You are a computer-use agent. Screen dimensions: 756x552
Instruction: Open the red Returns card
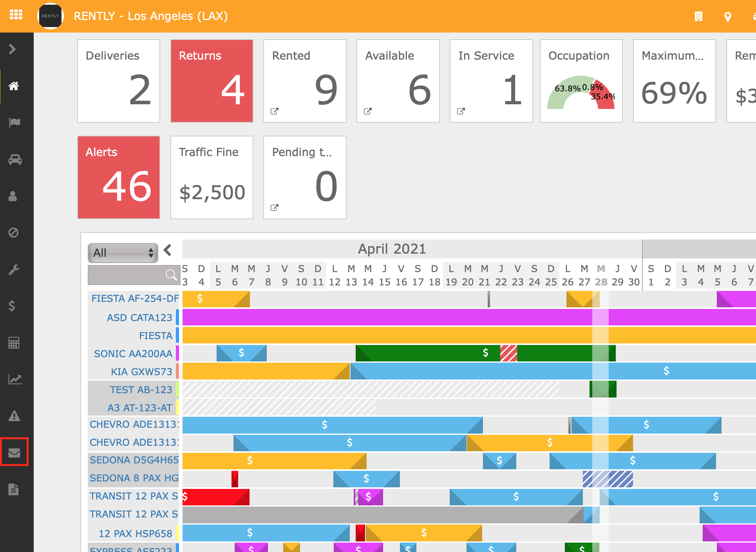point(212,81)
